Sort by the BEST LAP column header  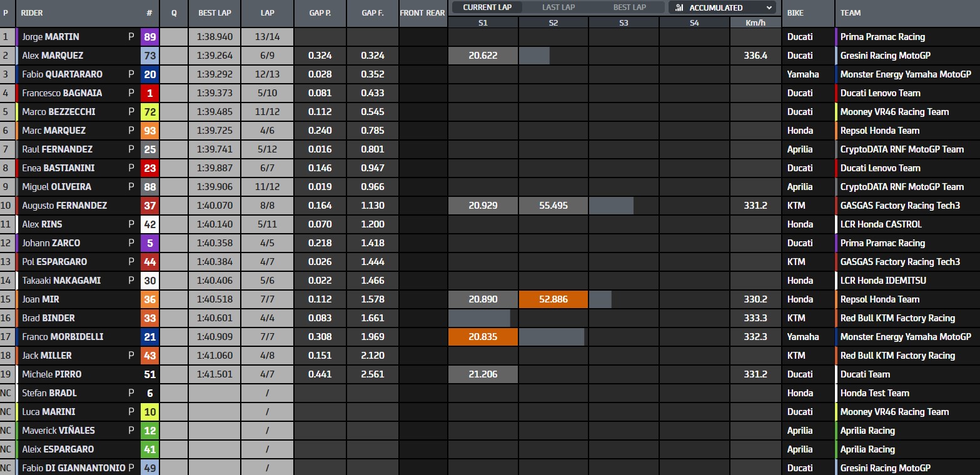215,13
